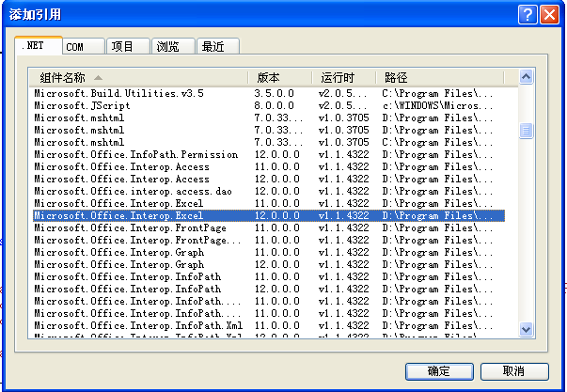Select Microsoft.Office.Interop.InfoPath.Xml version 11.0.0.0
This screenshot has width=567, height=392.
click(x=269, y=325)
